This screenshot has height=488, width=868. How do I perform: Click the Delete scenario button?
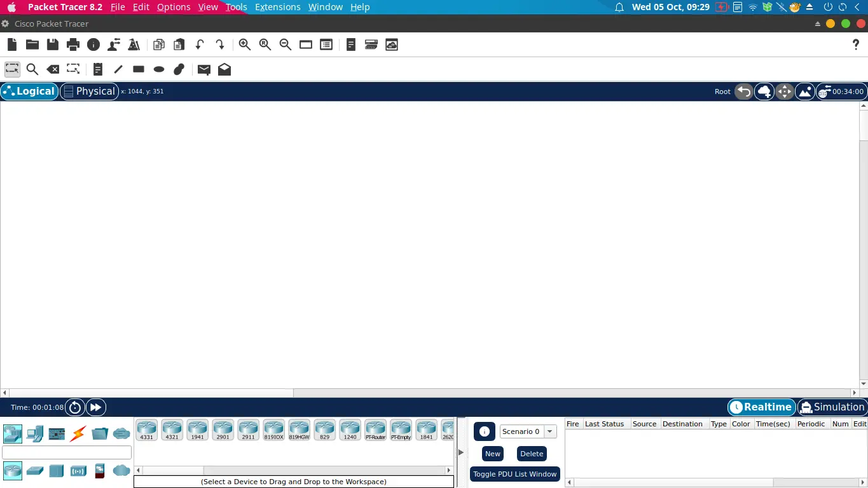532,454
